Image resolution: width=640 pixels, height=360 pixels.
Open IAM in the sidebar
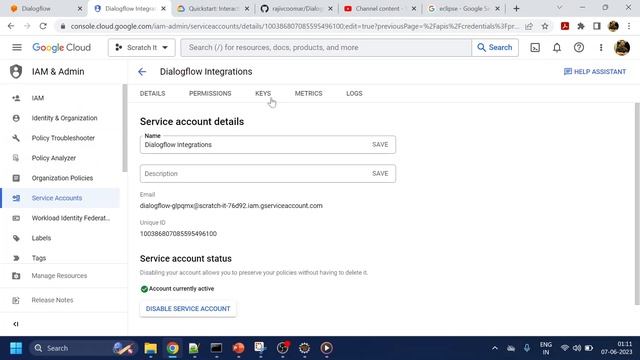tap(60, 98)
